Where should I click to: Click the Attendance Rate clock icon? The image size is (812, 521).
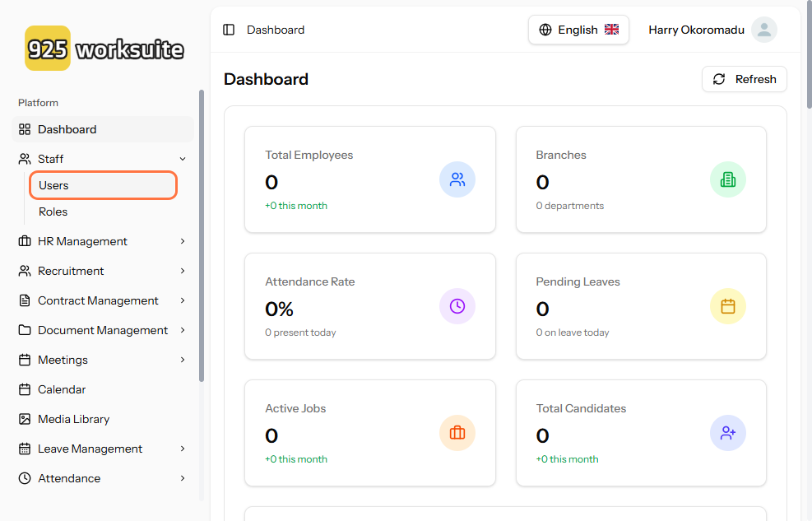tap(457, 306)
